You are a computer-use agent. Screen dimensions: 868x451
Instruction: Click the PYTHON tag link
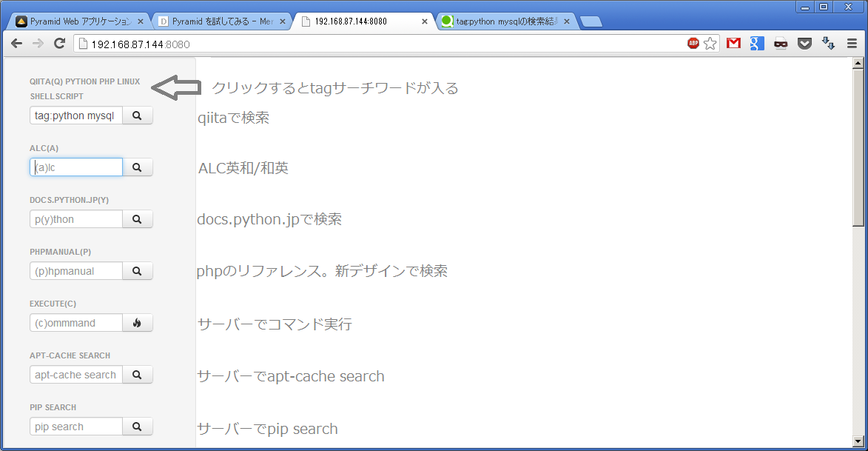[81, 81]
